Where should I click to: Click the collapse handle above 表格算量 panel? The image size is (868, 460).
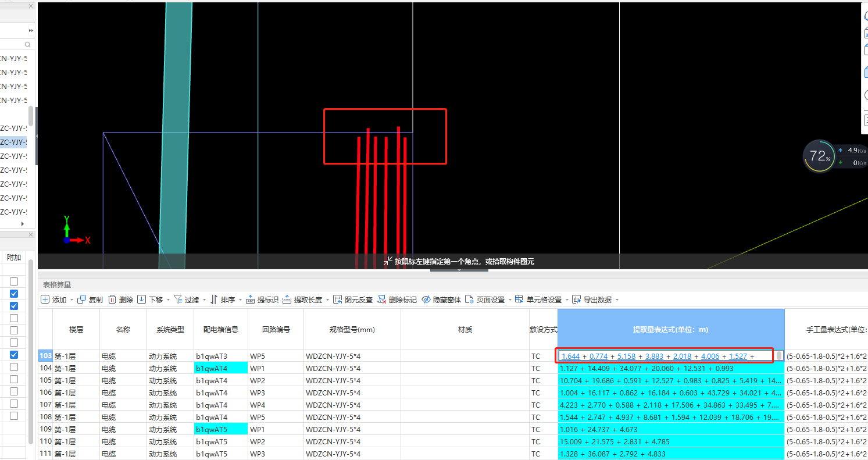point(459,270)
